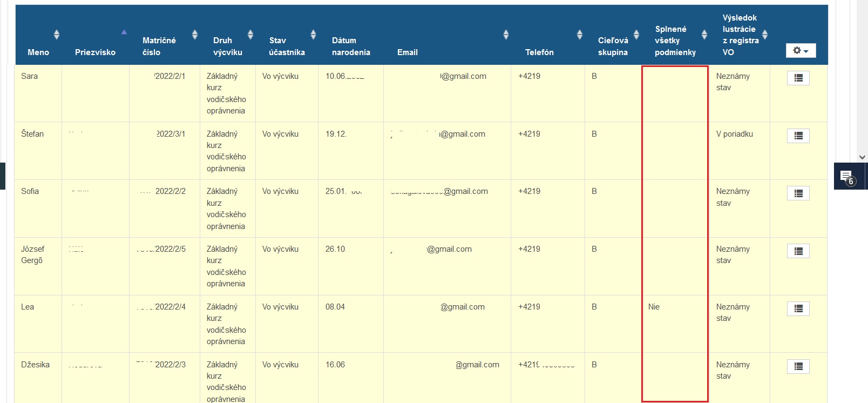Image resolution: width=868 pixels, height=403 pixels.
Task: Click the 'Nie' cell in Lea's row
Action: click(654, 307)
